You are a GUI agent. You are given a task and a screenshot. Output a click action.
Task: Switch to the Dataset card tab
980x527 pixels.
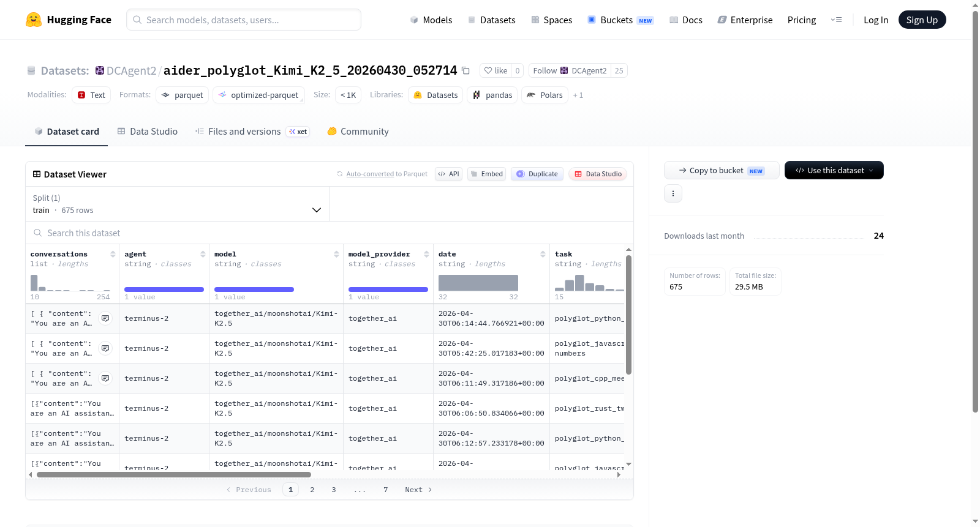click(67, 131)
